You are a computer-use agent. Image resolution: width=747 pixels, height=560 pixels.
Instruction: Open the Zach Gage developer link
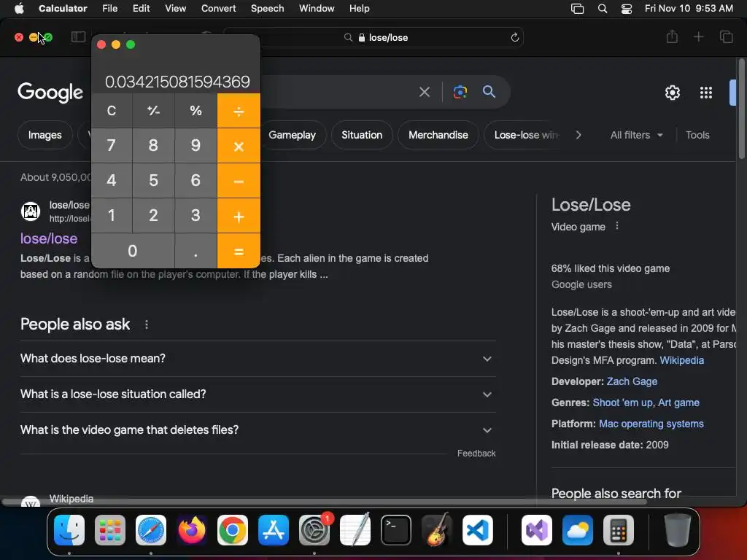click(x=632, y=381)
